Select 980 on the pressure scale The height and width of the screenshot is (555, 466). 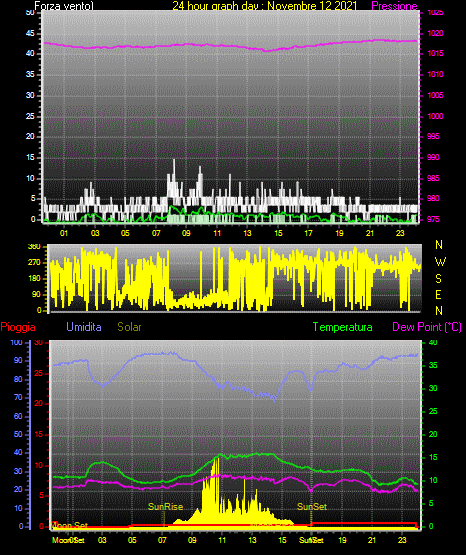(433, 198)
